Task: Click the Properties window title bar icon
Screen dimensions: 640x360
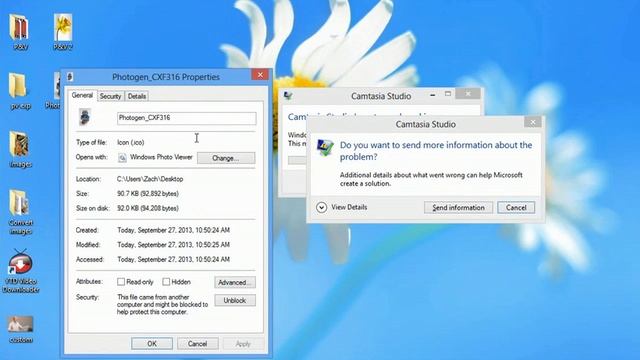Action: 70,76
